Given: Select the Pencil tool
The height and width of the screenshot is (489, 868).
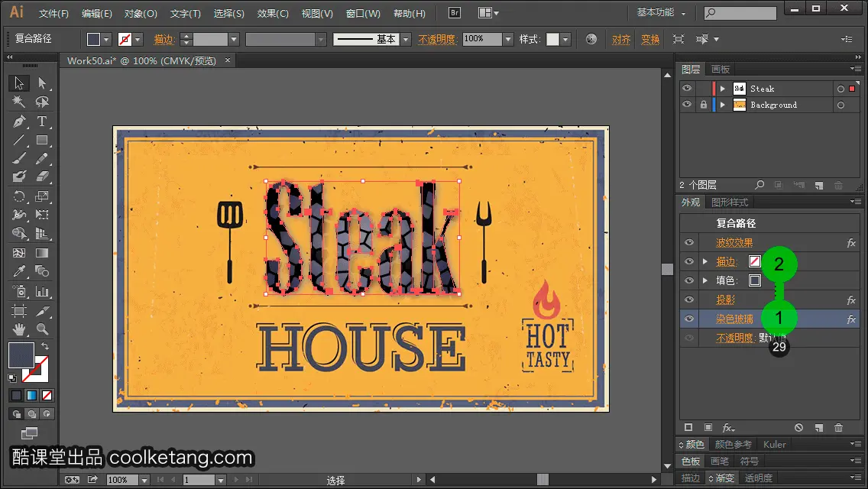Looking at the screenshot, I should [42, 159].
